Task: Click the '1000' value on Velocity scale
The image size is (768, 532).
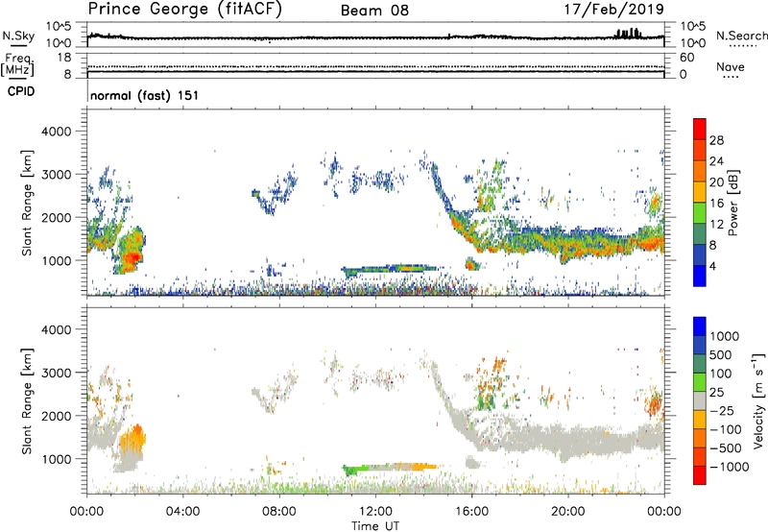Action: coord(725,336)
